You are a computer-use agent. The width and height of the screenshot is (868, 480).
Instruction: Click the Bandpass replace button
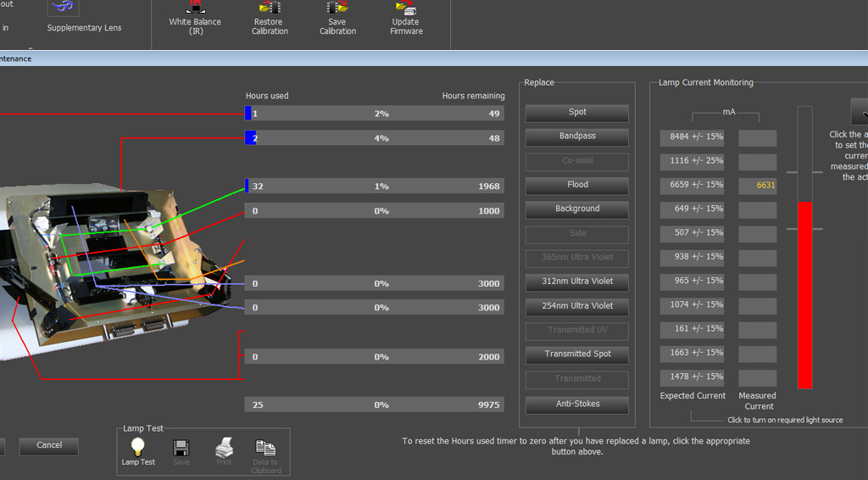[576, 137]
